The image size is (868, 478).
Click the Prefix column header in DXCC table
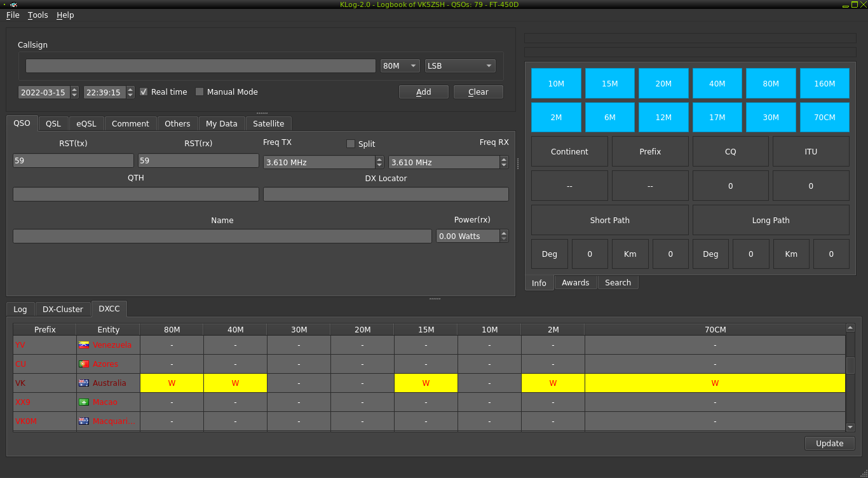(x=45, y=329)
